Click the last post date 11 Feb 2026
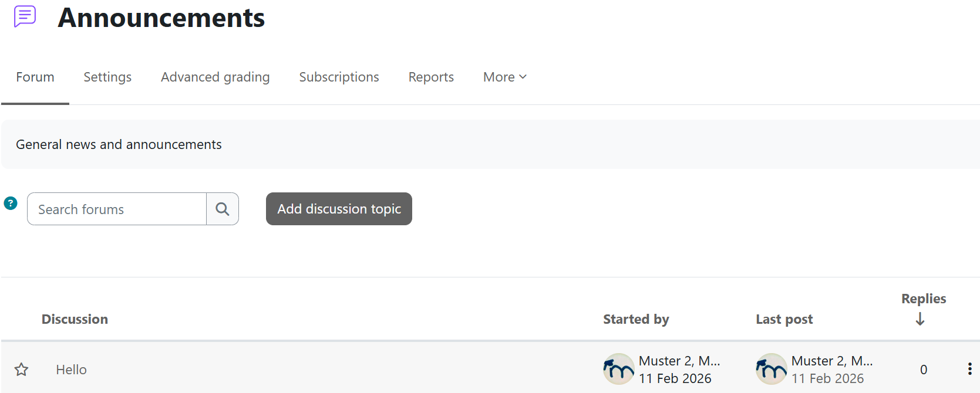This screenshot has height=393, width=980. click(x=827, y=379)
